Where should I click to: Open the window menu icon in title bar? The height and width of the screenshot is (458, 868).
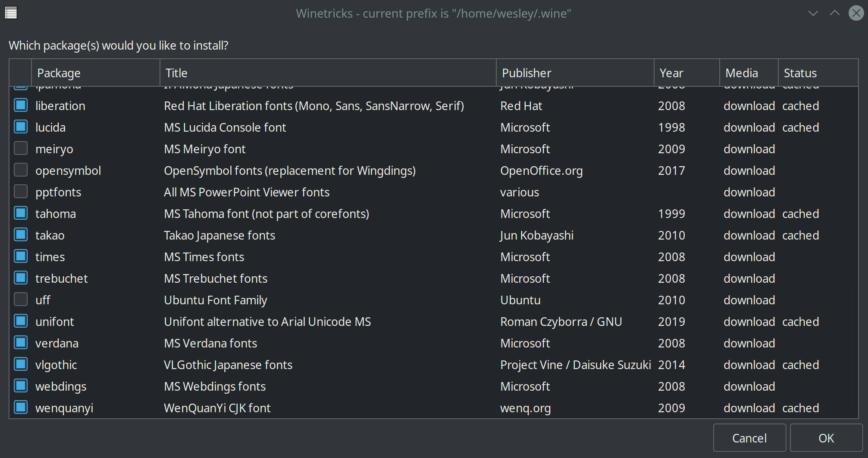(x=11, y=13)
